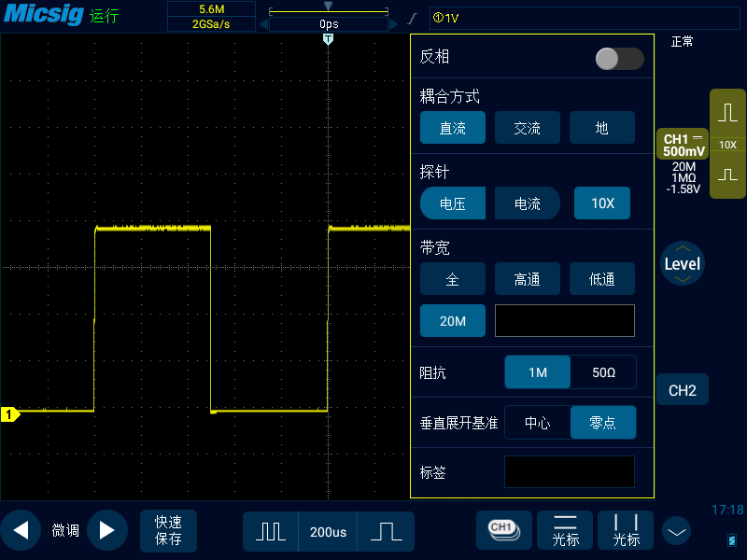Set impedance to 50Ω

tap(603, 371)
